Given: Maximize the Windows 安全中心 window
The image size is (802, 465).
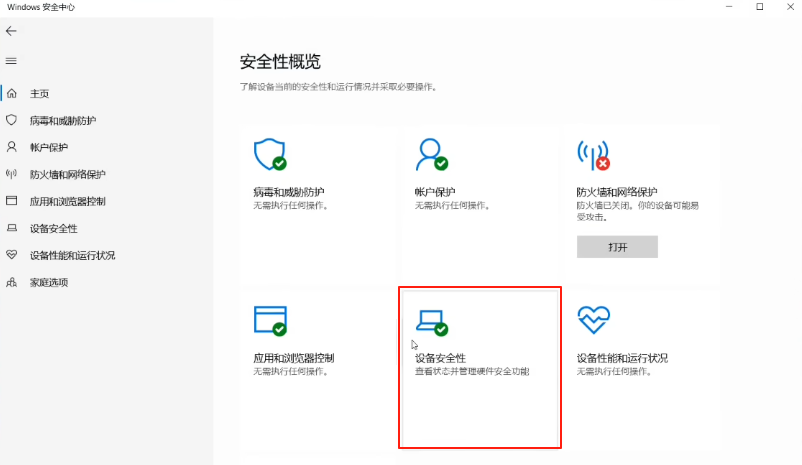Looking at the screenshot, I should pyautogui.click(x=760, y=7).
